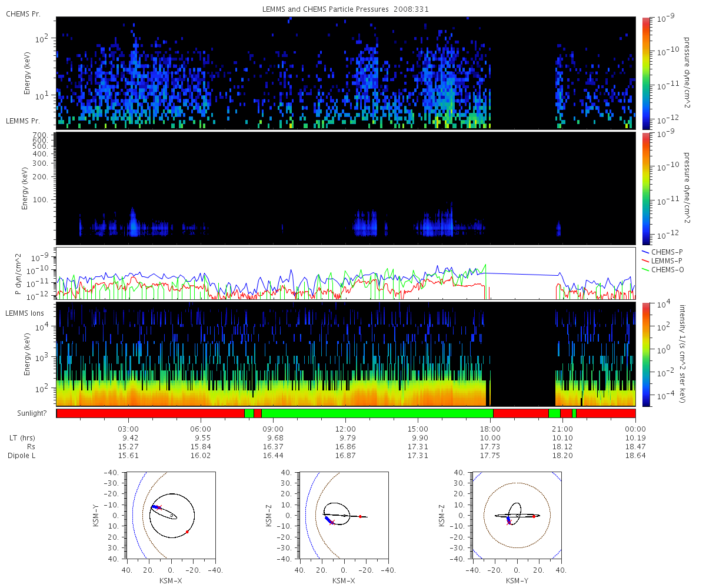Click the KSM-Y versus KSM-Z orbit plot
This screenshot has height=588, width=706.
coord(517,515)
